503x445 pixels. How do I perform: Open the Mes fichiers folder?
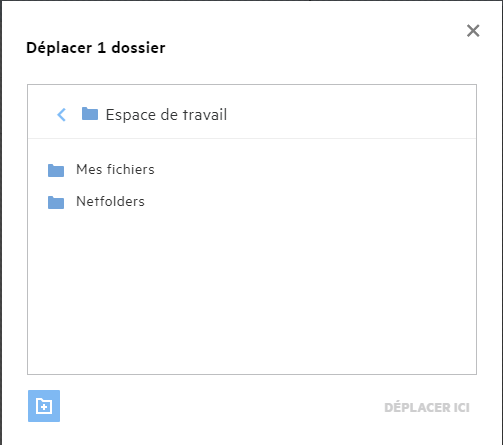[115, 169]
